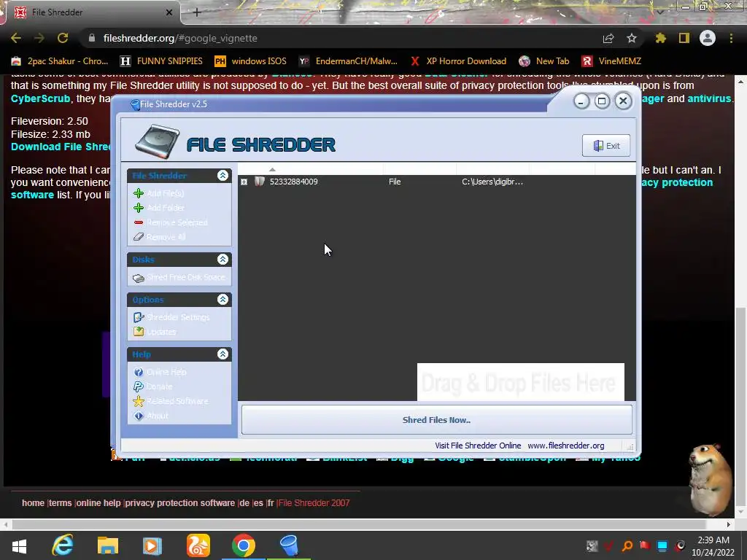
Task: Bookmark this page with the star icon
Action: (x=632, y=38)
